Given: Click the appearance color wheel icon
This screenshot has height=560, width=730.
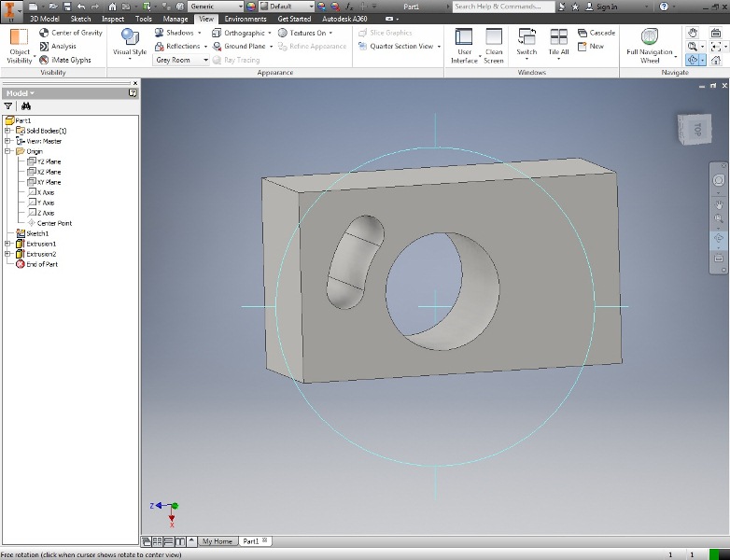Looking at the screenshot, I should pos(251,6).
